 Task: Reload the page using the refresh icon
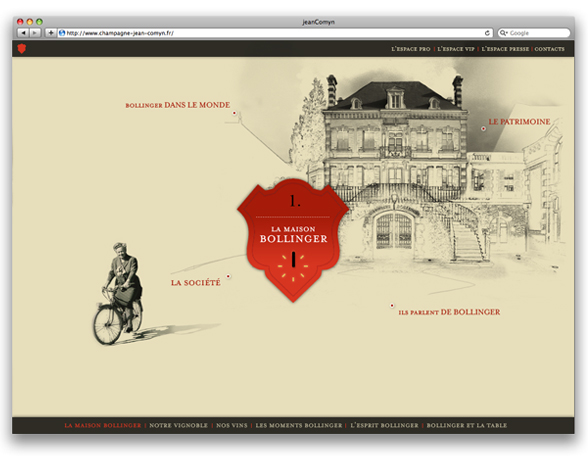pyautogui.click(x=487, y=33)
